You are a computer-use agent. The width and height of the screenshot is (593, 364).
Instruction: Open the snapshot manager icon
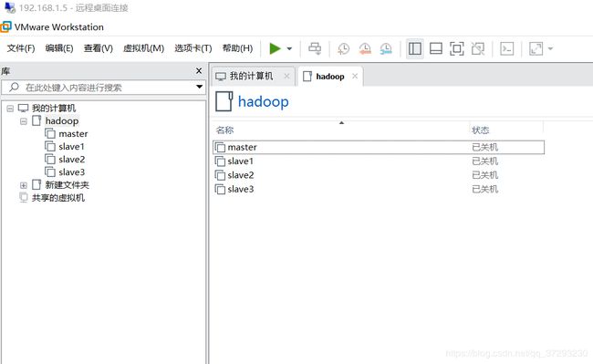[386, 48]
